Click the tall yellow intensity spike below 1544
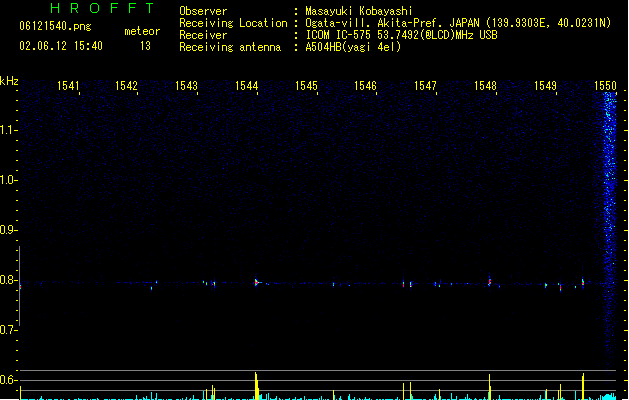629x400 pixels. [256, 386]
